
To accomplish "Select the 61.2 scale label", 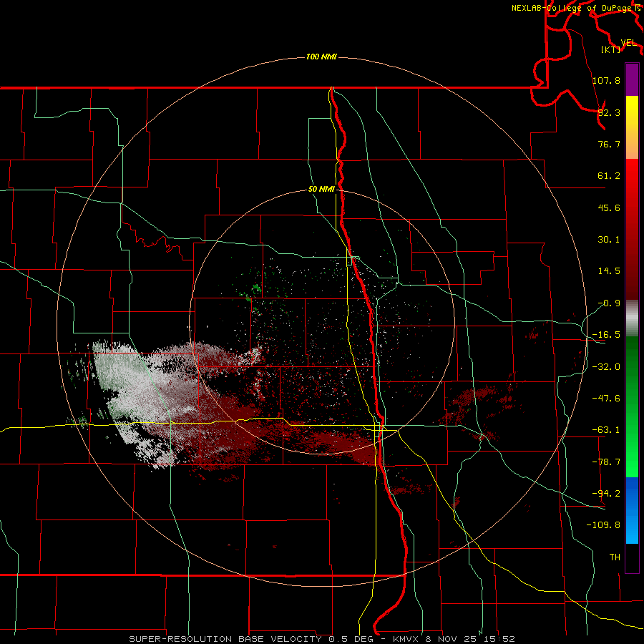I will click(x=609, y=176).
